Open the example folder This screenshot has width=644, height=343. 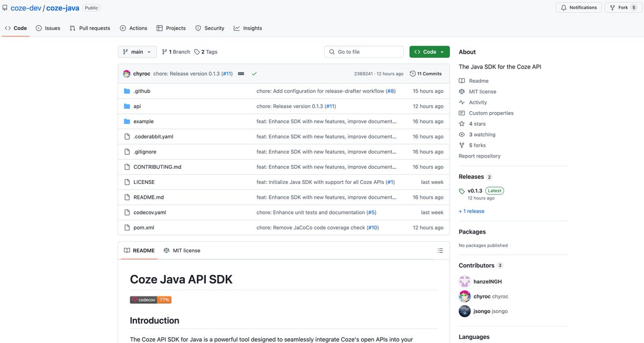(143, 122)
